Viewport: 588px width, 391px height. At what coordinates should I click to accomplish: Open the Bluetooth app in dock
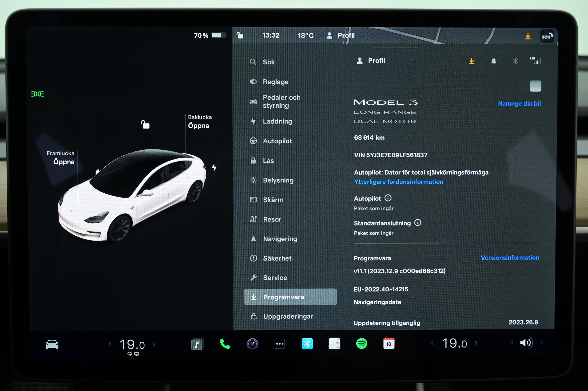(307, 344)
